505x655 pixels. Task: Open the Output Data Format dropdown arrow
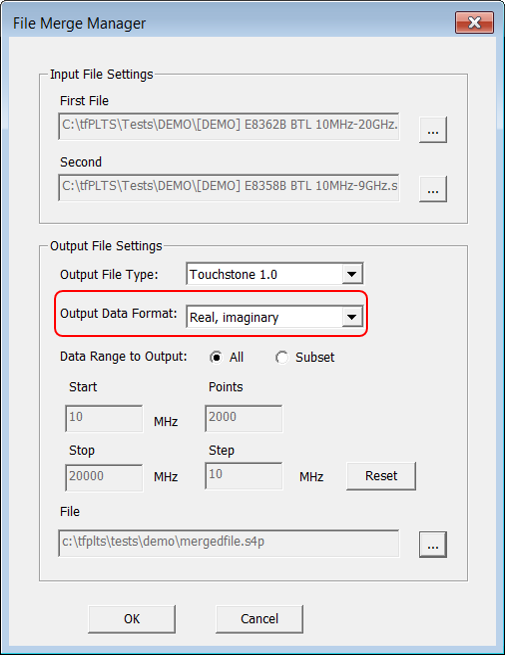click(x=352, y=317)
